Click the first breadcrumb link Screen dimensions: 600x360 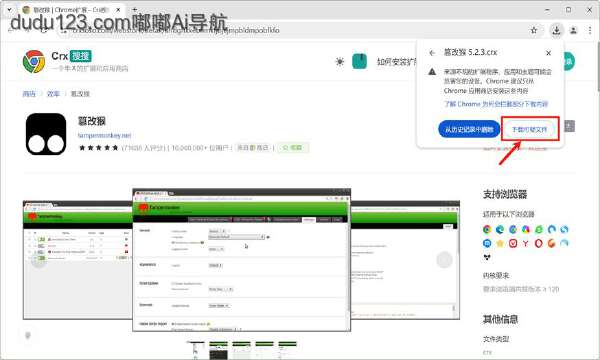[x=29, y=94]
